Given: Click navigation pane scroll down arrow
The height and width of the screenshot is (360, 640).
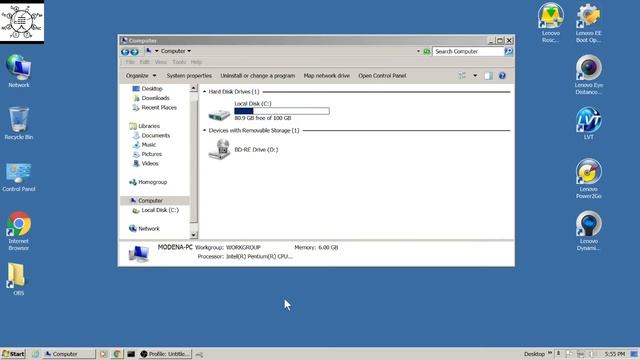Looking at the screenshot, I should coord(193,235).
